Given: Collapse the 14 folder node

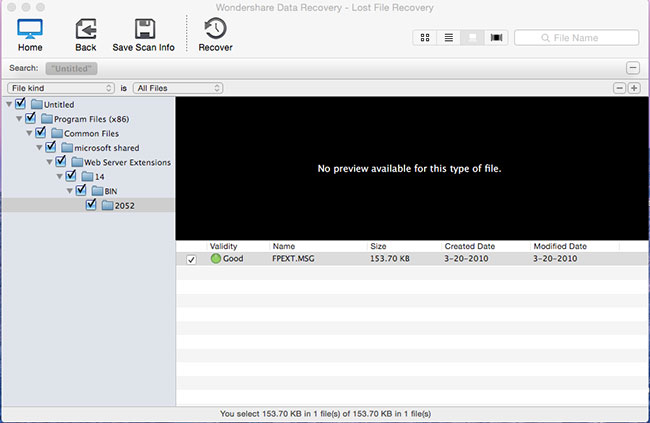Looking at the screenshot, I should point(59,176).
